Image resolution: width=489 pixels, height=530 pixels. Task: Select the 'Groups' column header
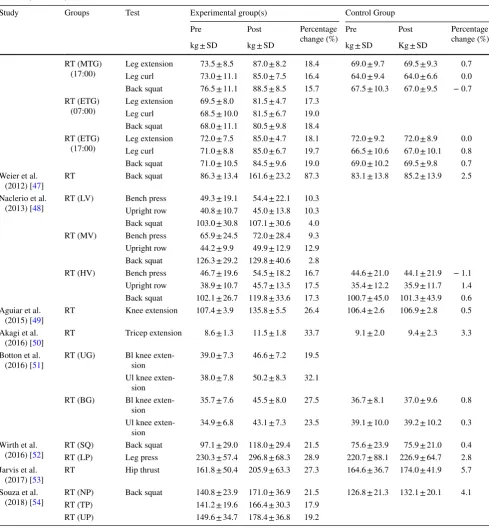point(77,13)
